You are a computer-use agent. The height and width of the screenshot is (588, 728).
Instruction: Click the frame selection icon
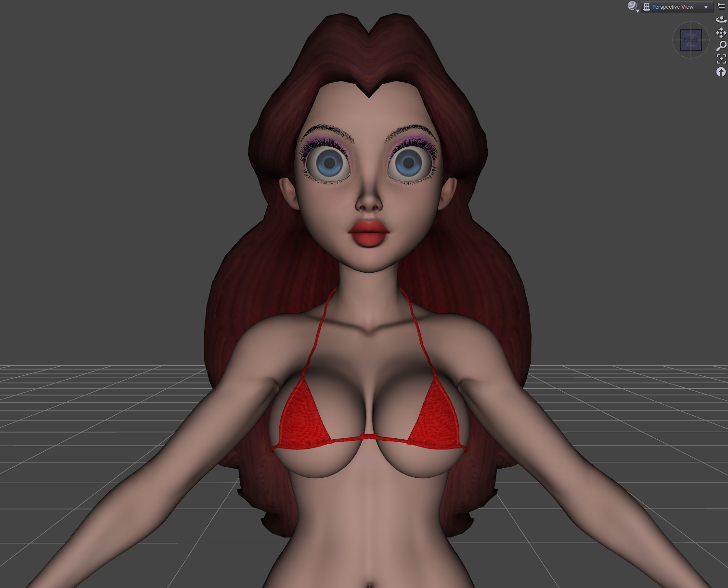point(721,59)
